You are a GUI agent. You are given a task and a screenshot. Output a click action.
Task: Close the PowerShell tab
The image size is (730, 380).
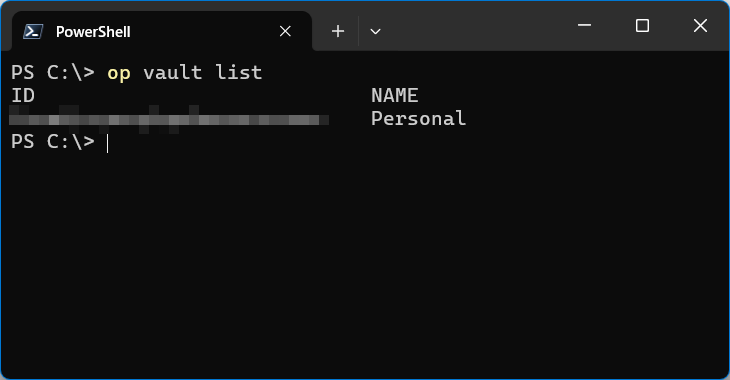pos(285,31)
